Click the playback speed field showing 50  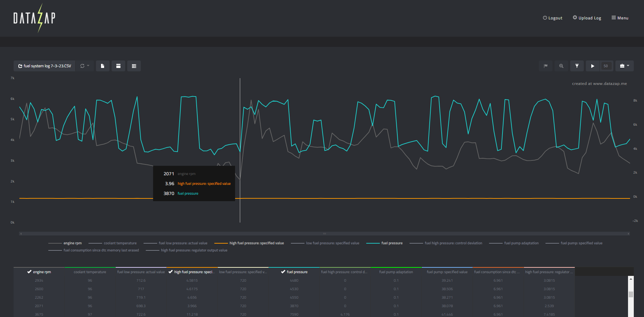tap(606, 66)
